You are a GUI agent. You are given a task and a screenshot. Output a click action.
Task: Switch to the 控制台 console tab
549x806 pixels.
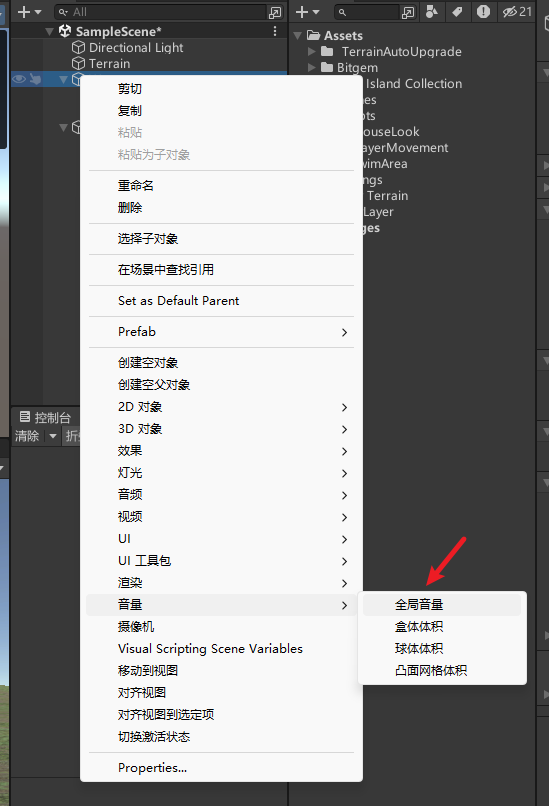click(x=45, y=417)
